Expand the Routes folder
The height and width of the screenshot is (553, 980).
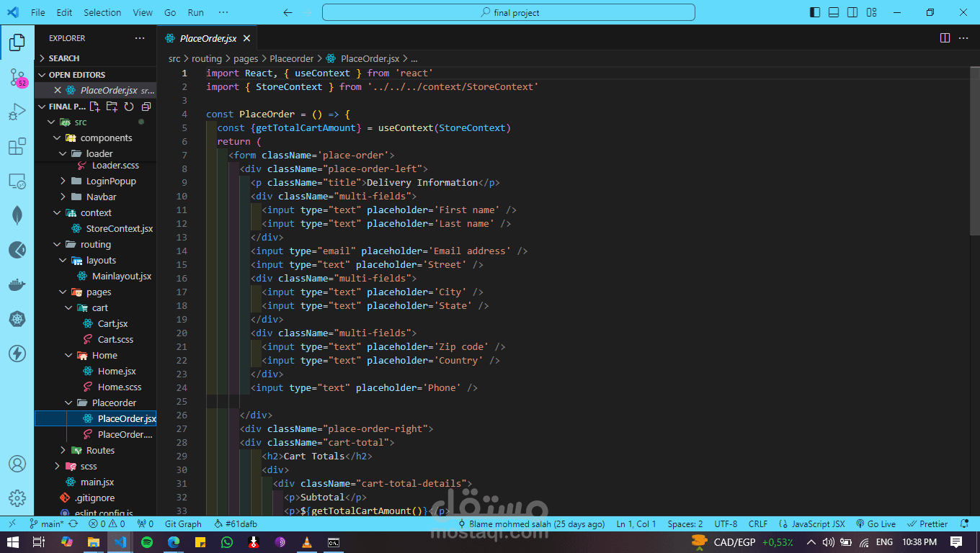pyautogui.click(x=95, y=451)
